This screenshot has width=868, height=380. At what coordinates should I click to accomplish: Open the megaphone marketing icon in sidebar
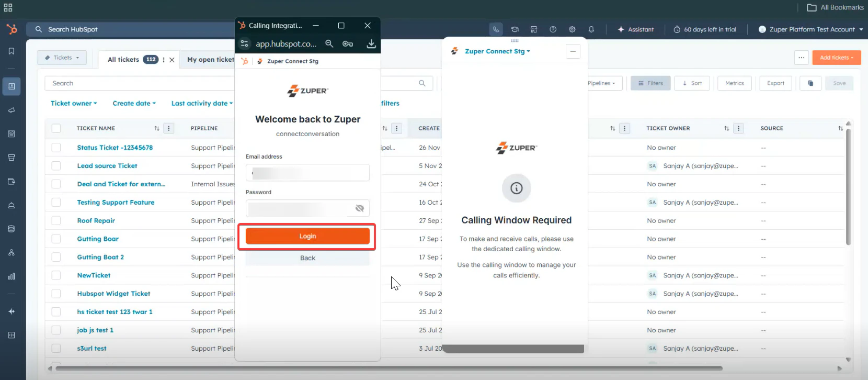12,110
